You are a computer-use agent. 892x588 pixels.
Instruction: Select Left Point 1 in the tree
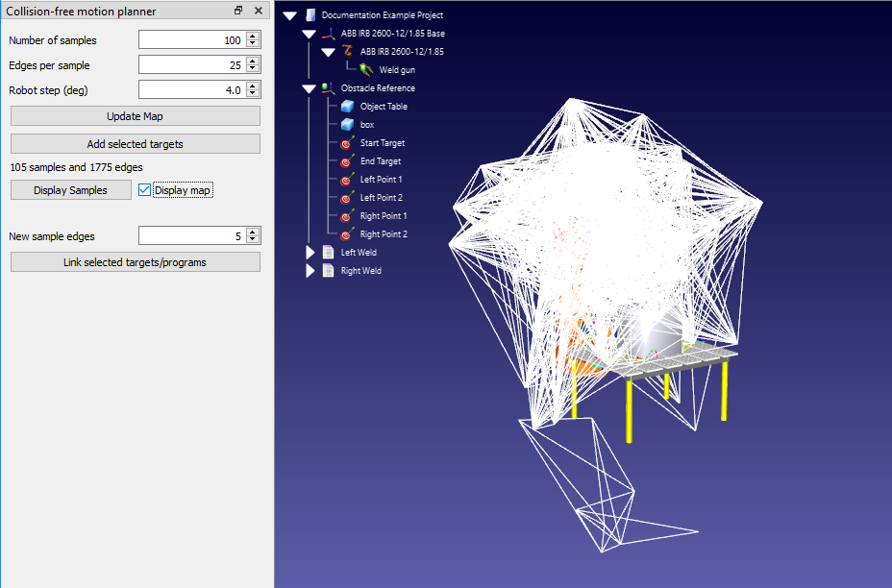click(381, 180)
